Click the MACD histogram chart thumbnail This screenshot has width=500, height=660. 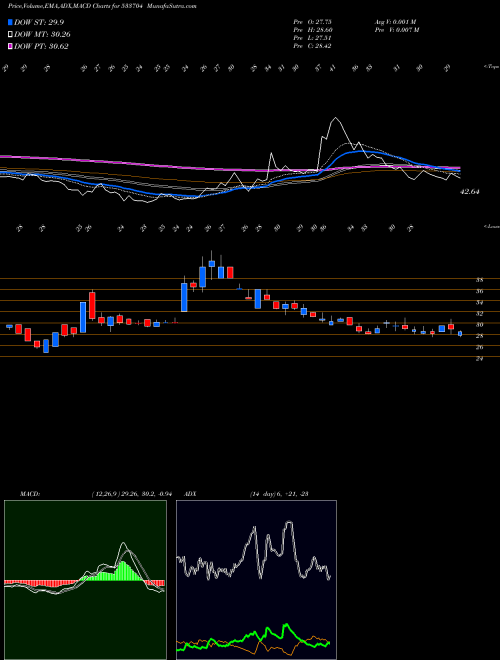coord(85,580)
